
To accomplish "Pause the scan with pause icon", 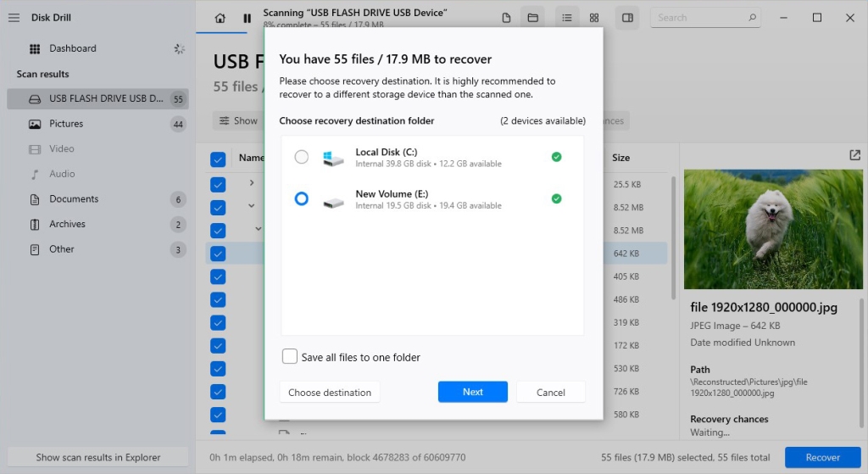I will pyautogui.click(x=247, y=19).
